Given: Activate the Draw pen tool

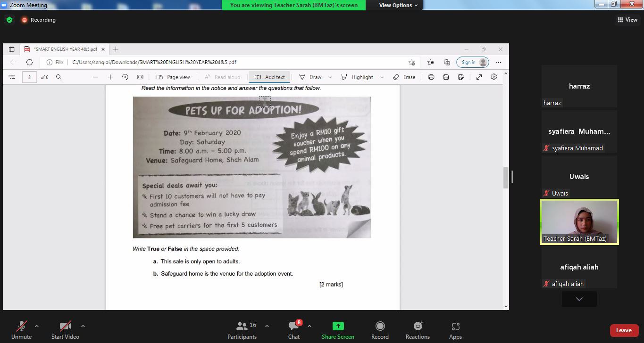Looking at the screenshot, I should [310, 77].
